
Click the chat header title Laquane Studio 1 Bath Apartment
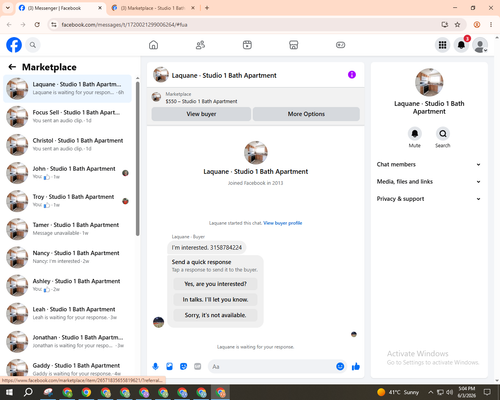[x=224, y=76]
